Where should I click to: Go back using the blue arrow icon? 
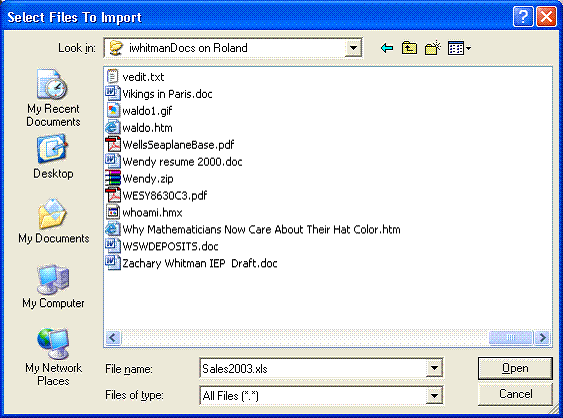[x=386, y=48]
